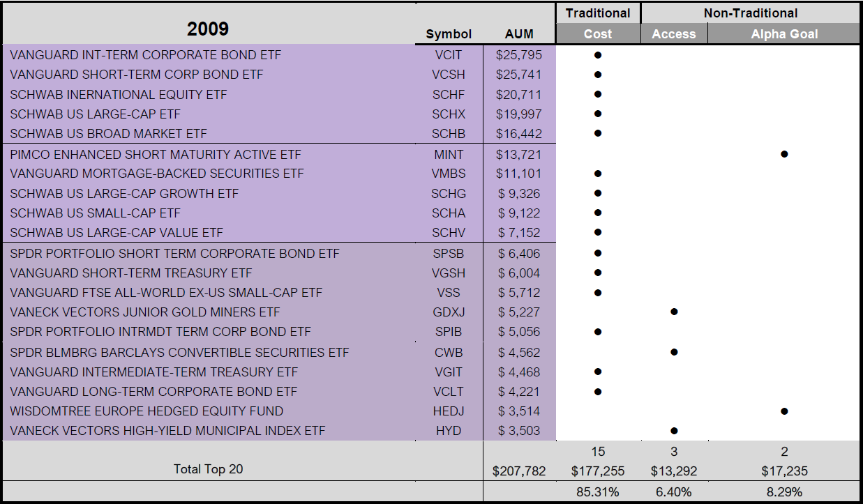Viewport: 863px width, 504px height.
Task: Select the $25,795 AUM value
Action: [x=518, y=54]
